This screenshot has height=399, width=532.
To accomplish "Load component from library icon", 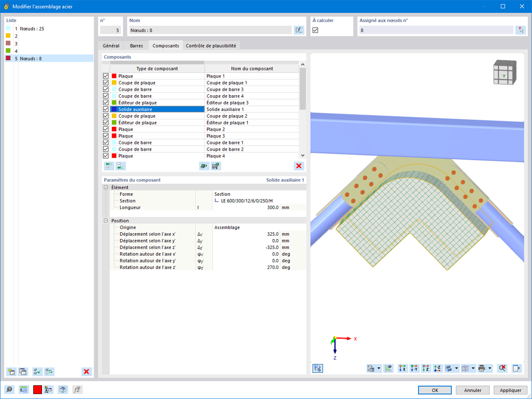I will point(204,166).
